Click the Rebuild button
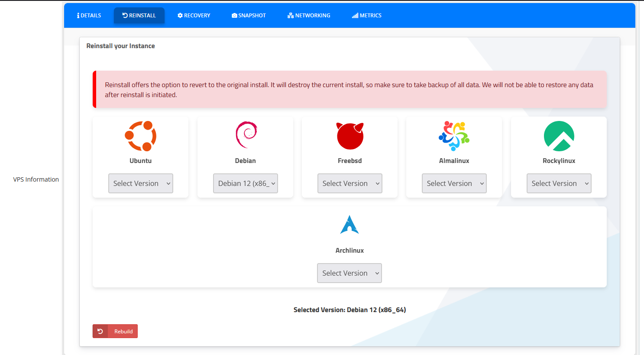The width and height of the screenshot is (644, 355). pos(115,331)
